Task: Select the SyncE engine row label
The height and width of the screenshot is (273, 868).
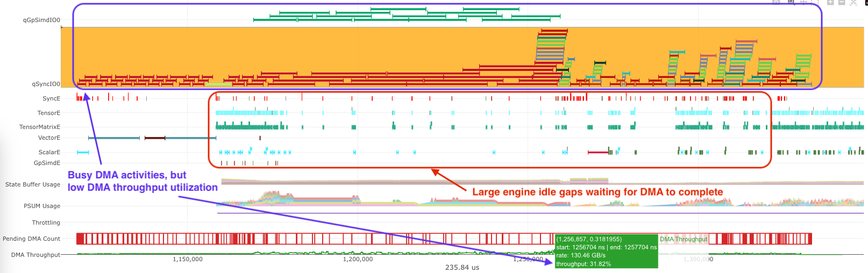Action: [x=51, y=98]
